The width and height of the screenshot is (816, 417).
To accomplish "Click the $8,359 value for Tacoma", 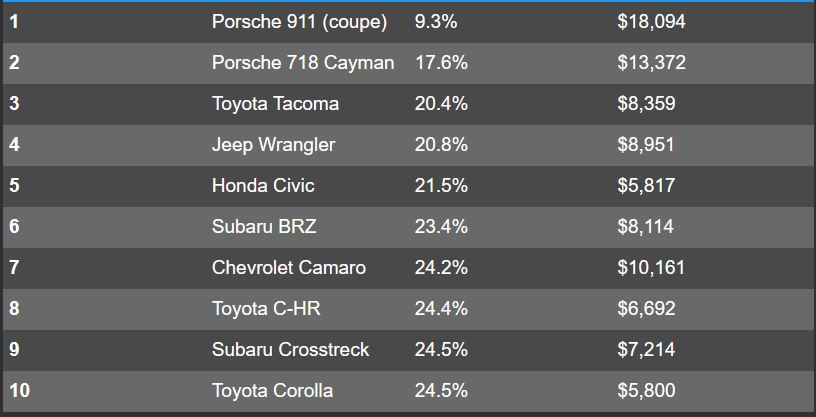I will (x=646, y=103).
